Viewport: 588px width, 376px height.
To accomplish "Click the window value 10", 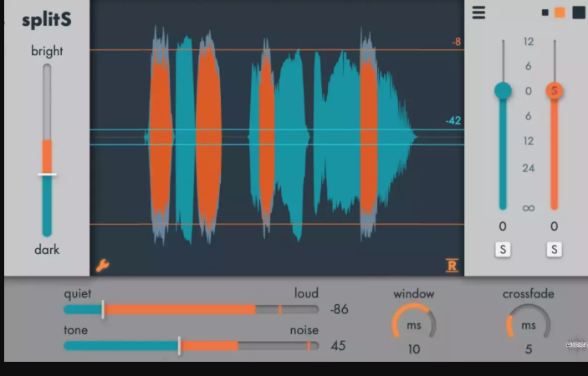I will (x=413, y=349).
